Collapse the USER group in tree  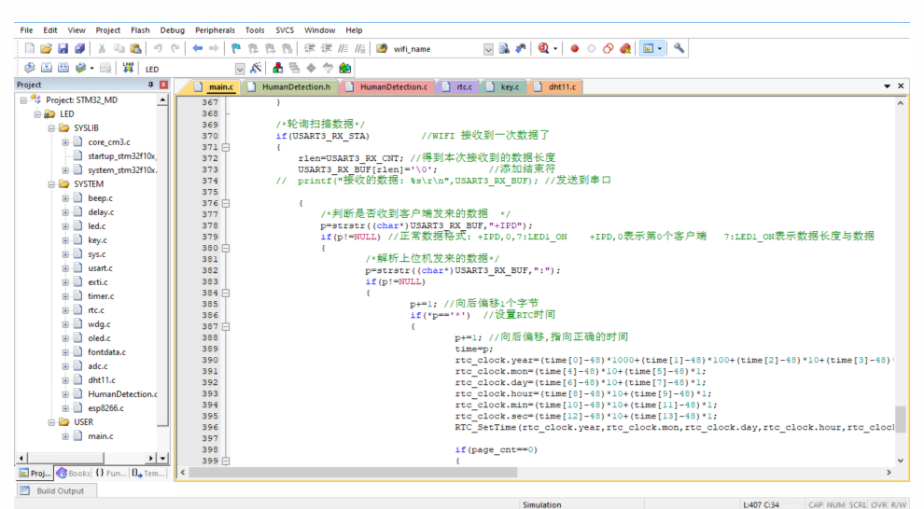click(x=51, y=422)
